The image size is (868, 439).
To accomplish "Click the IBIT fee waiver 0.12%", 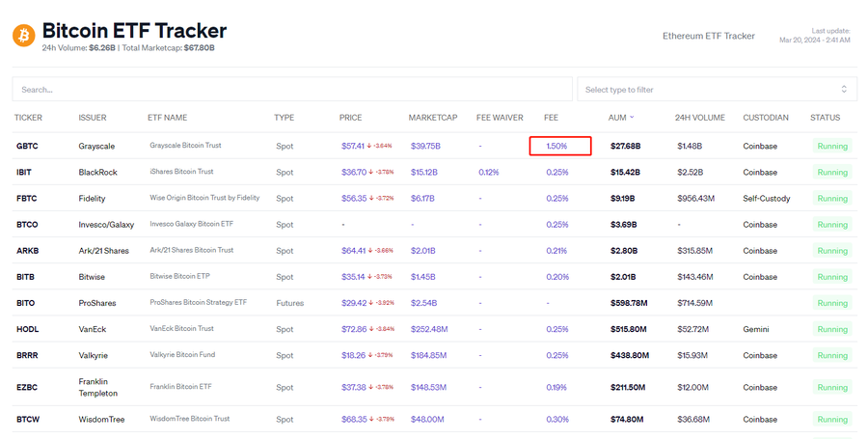I will point(489,172).
